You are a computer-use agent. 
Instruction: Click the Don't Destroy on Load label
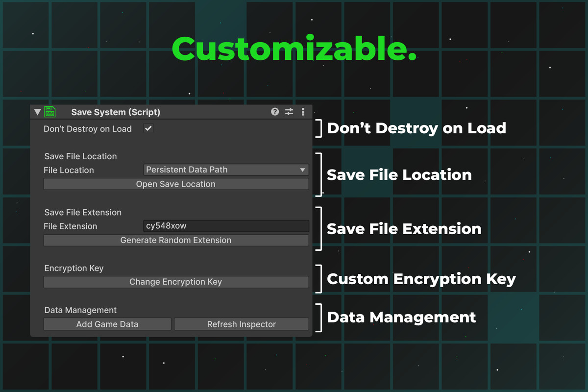88,128
